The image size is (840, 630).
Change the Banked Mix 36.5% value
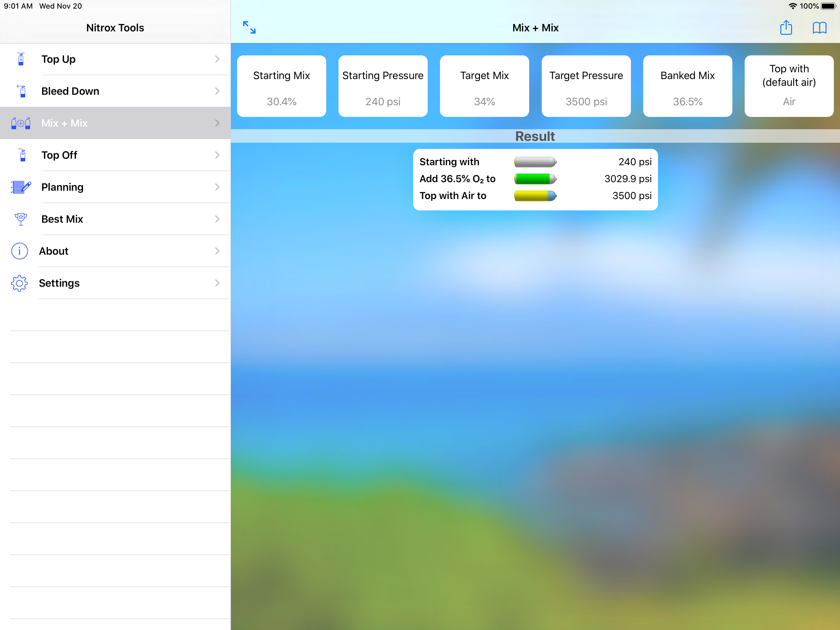click(x=687, y=86)
